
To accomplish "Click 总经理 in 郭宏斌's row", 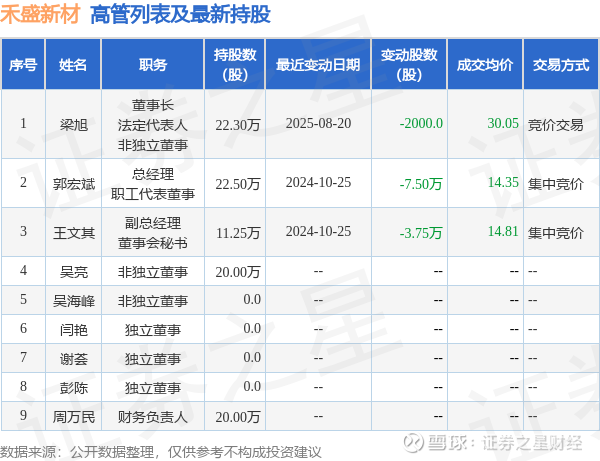I will [x=153, y=174].
